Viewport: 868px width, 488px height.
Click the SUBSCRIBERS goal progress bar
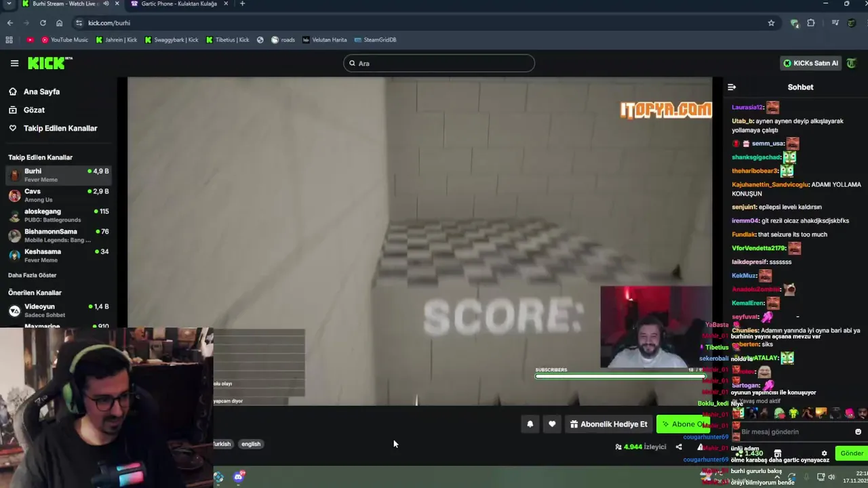(620, 375)
